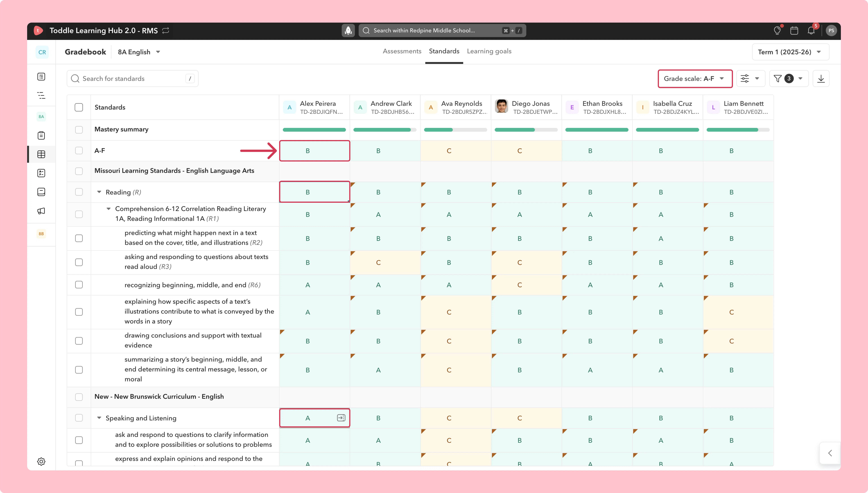Open the class stream list icon in the sidebar
This screenshot has width=868, height=493.
[x=41, y=77]
